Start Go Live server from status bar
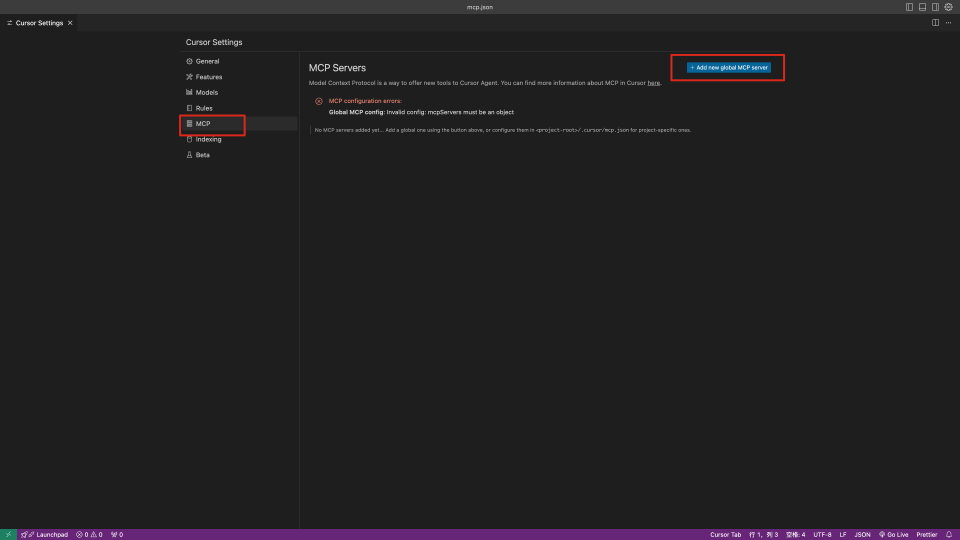The image size is (960, 540). (x=894, y=534)
